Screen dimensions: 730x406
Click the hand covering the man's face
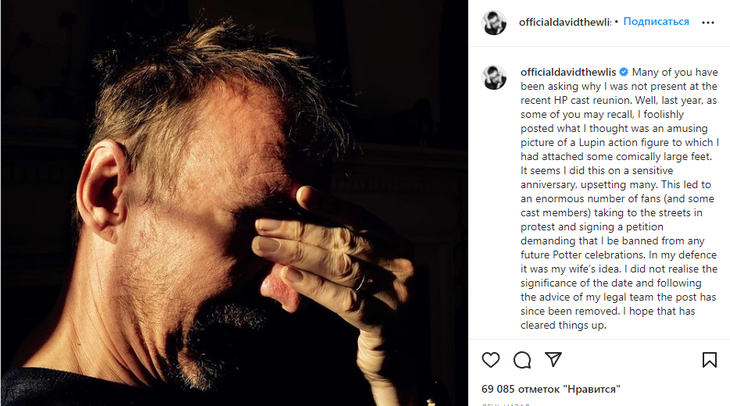320,250
